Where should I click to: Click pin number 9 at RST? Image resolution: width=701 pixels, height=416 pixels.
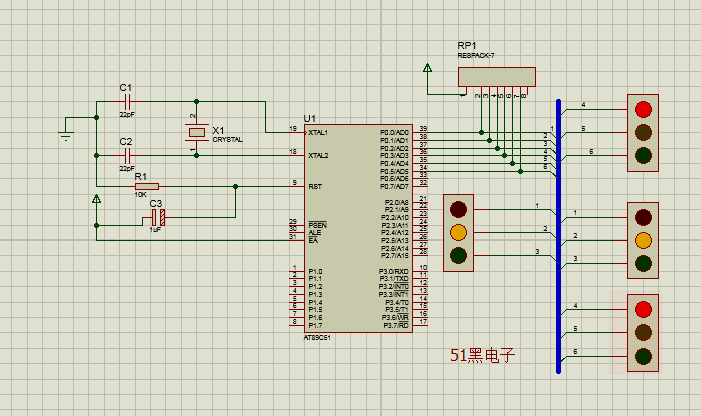pyautogui.click(x=295, y=182)
